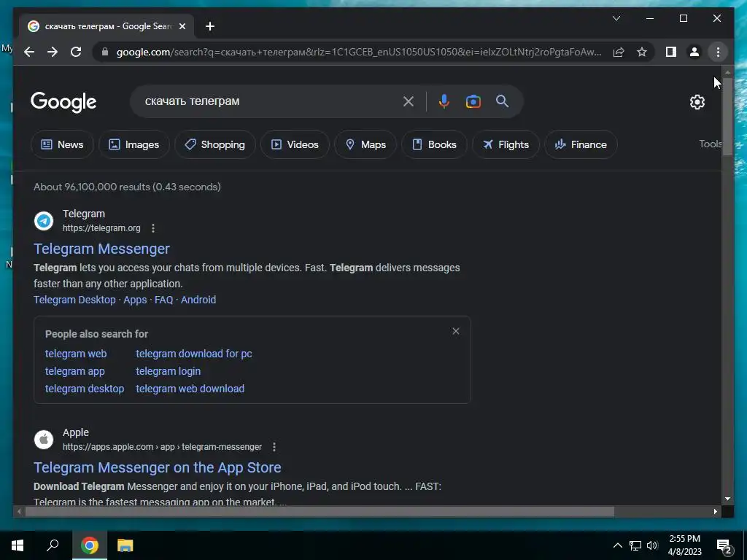Share this page from address bar

click(619, 52)
